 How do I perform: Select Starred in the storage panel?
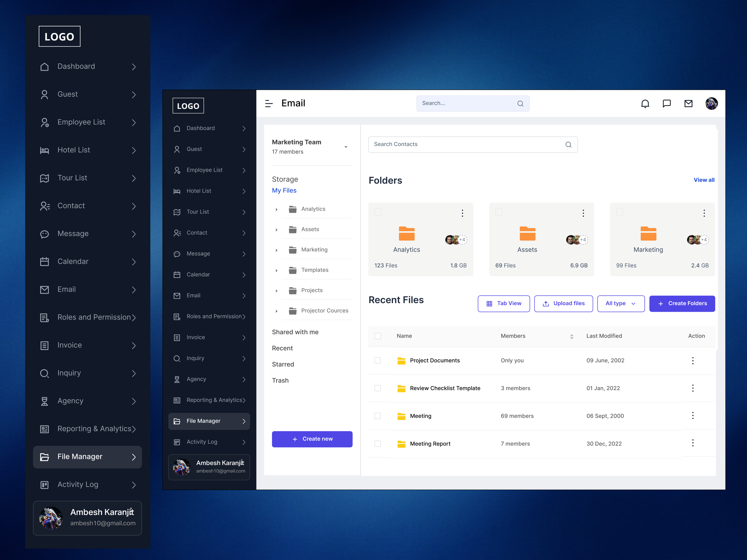(x=283, y=365)
